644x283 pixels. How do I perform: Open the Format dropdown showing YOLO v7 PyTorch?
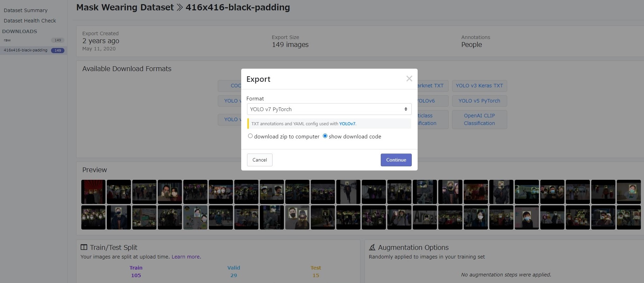tap(329, 109)
